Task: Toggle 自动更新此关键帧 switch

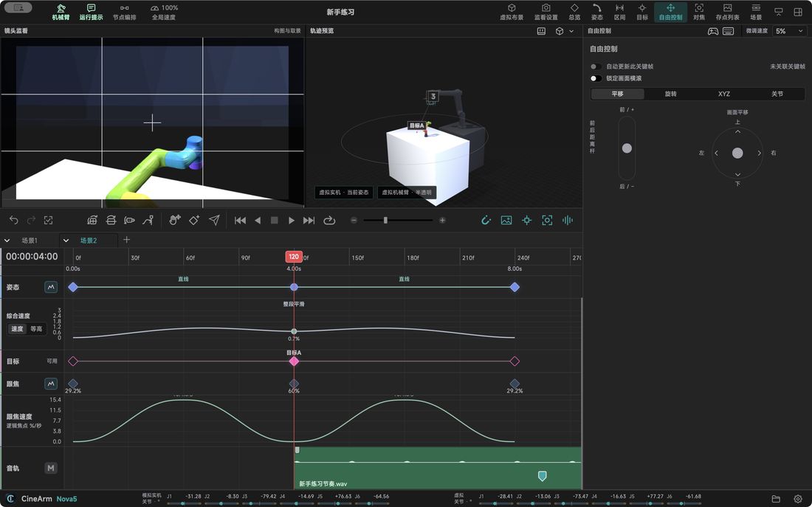Action: click(x=596, y=66)
